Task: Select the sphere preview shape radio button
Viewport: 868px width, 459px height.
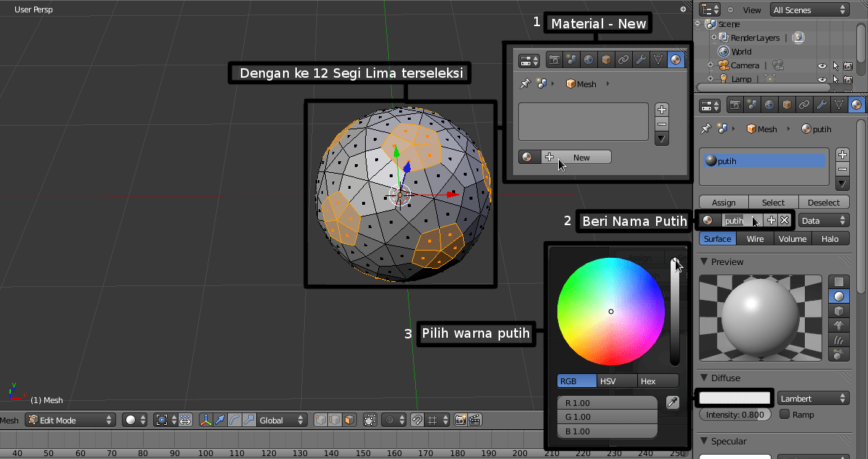Action: click(839, 296)
